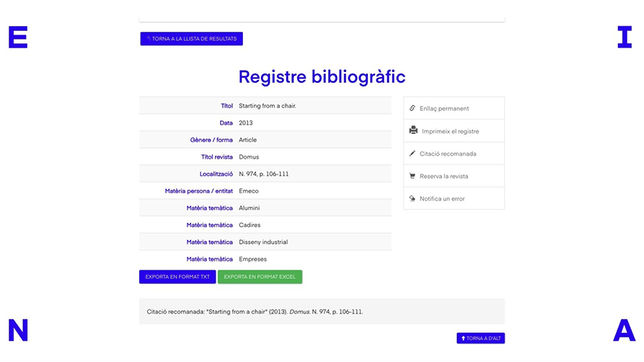Click the chain link icon for permanent link
Screen dimensions: 644x362
[413, 108]
